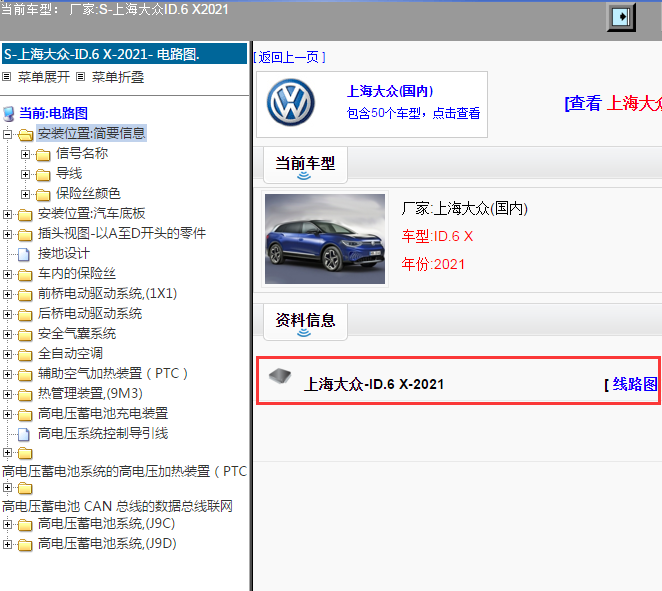Click the folder icon beside 辅助空气加热装置 (PTC)

[25, 375]
